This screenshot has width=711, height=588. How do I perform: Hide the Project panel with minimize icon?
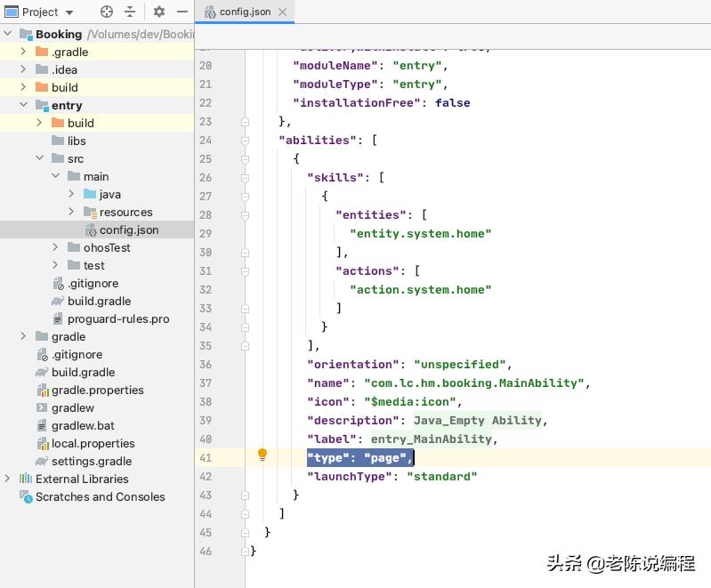[x=181, y=12]
